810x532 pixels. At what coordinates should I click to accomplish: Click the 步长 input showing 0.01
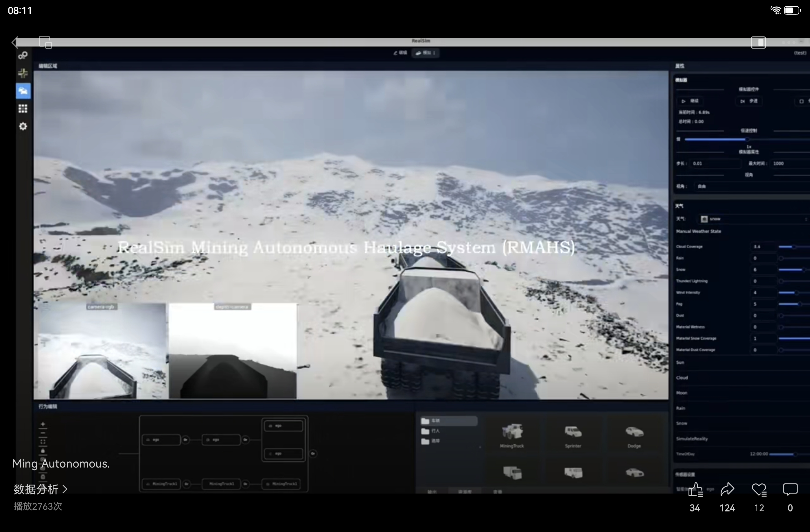[x=715, y=164]
